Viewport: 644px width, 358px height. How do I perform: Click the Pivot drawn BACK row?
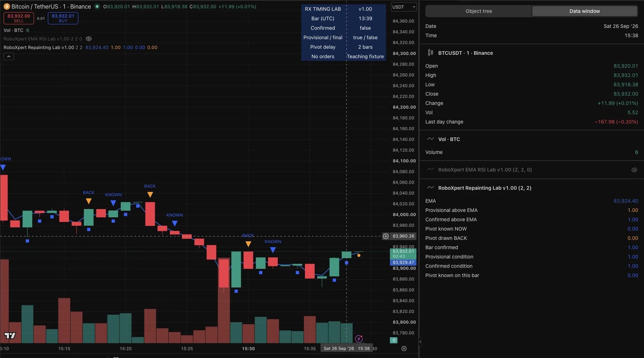(531, 238)
